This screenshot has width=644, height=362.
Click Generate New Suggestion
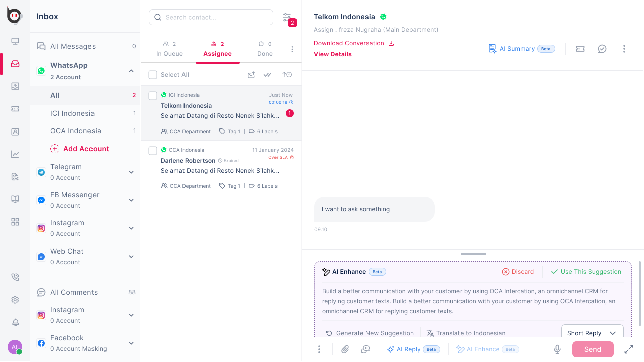[370, 333]
